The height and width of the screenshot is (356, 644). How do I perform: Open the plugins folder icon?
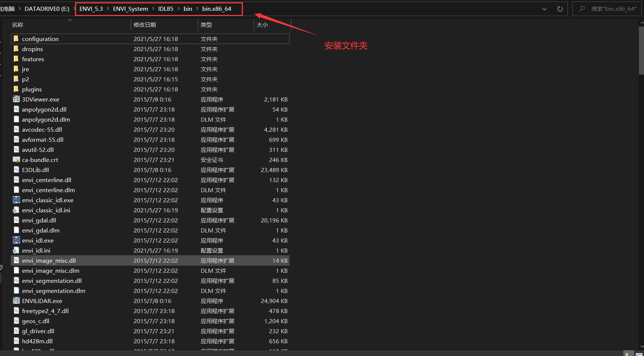pos(16,89)
